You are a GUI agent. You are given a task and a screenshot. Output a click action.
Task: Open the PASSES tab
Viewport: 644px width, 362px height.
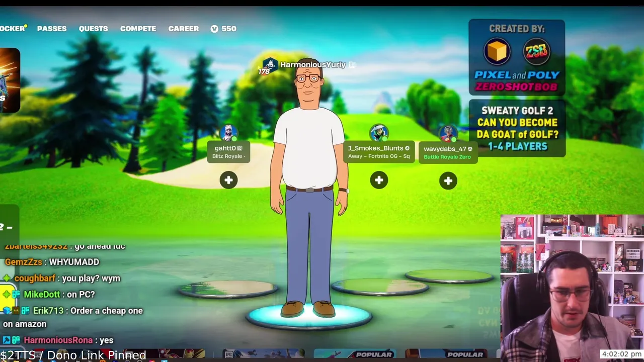(52, 29)
